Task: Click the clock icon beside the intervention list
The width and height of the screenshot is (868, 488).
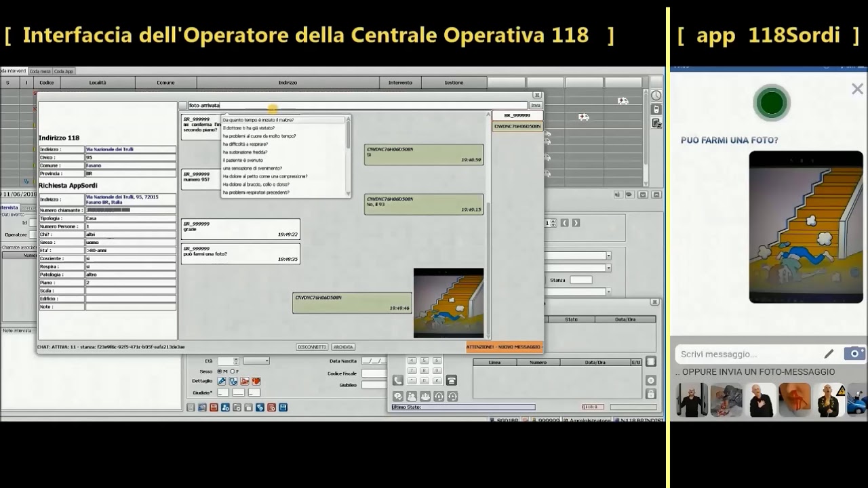Action: tap(656, 96)
